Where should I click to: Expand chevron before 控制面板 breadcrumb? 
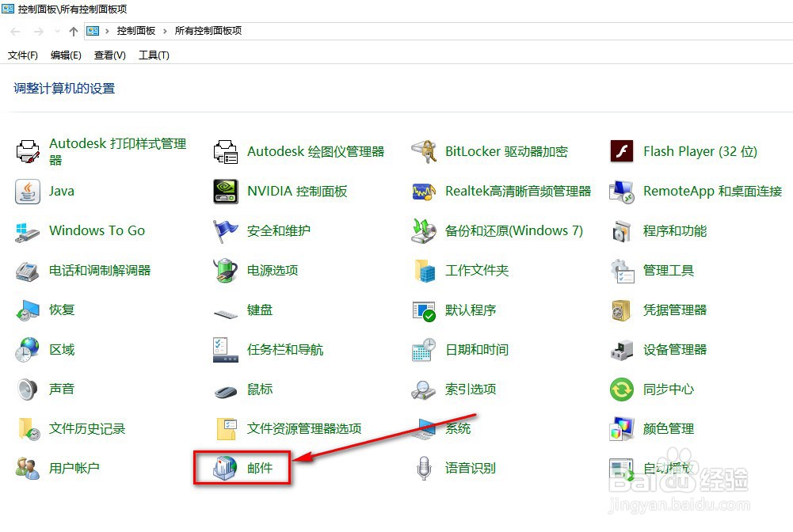(107, 32)
